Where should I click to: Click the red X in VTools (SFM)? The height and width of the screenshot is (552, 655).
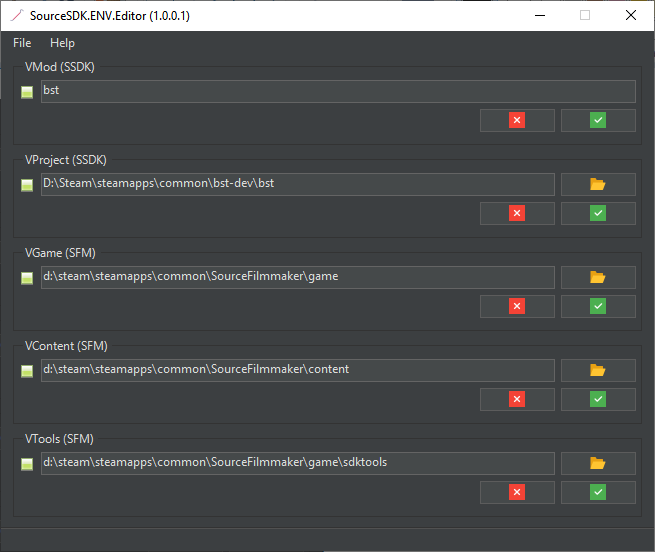[517, 492]
